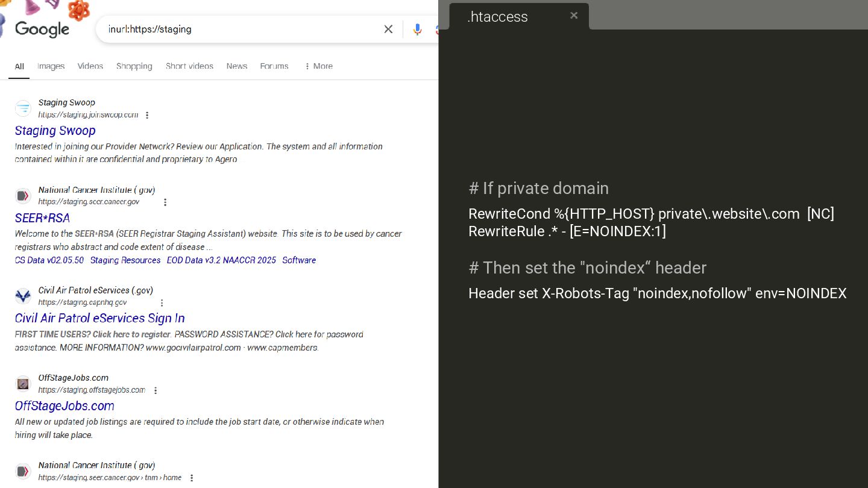Click the https://staging.capnhq.gov URL text
The width and height of the screenshot is (868, 488).
[83, 302]
